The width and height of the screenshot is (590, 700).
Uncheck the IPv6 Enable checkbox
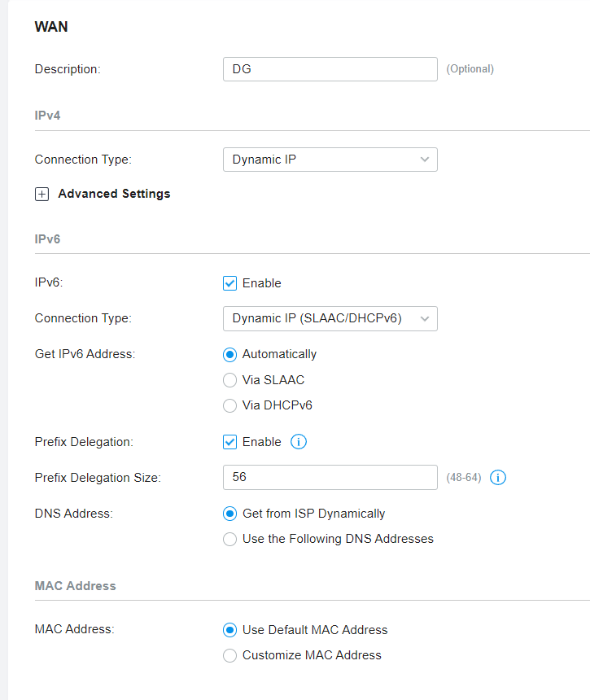coord(229,283)
